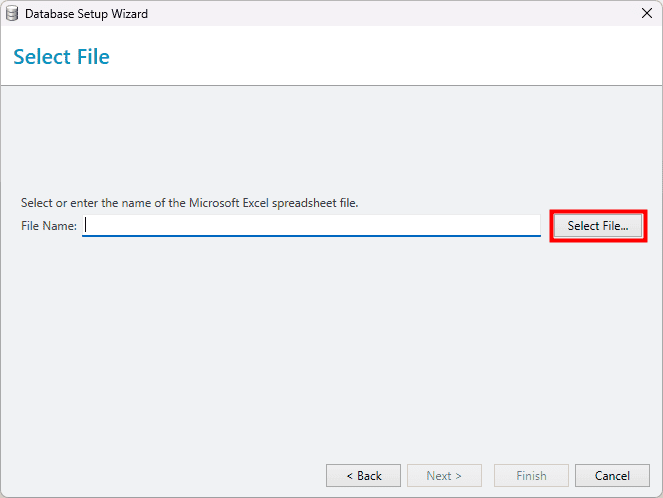
Task: Click the File Name: label
Action: pos(49,226)
